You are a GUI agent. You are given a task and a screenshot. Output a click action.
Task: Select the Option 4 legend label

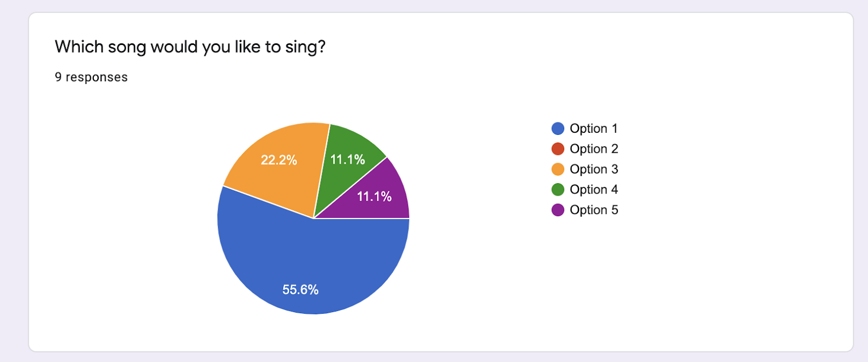(593, 190)
